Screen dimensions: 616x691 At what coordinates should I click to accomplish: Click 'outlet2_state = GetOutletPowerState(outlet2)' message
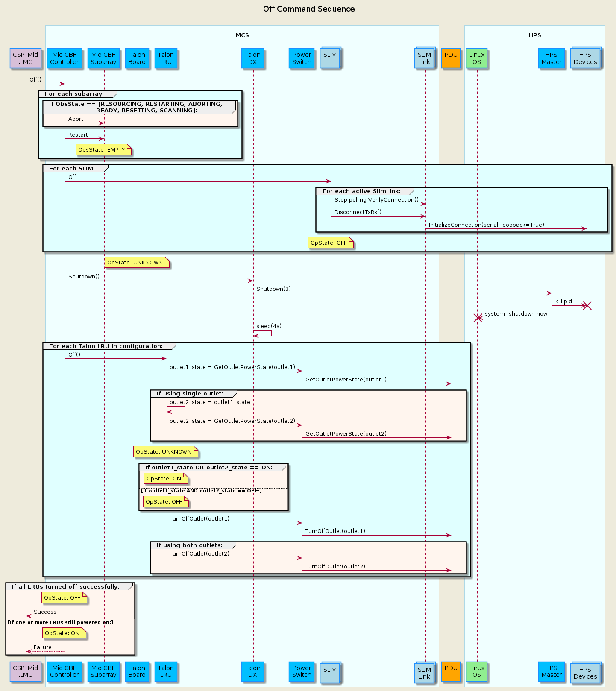(232, 421)
